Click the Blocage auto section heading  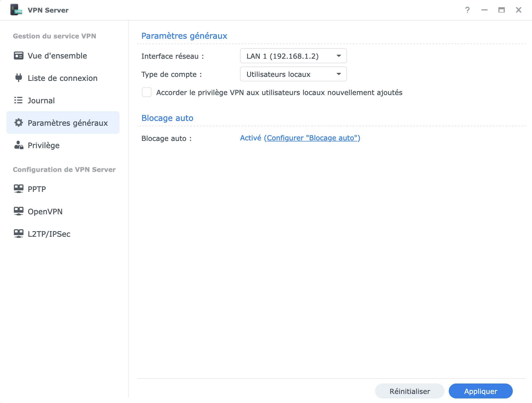click(x=167, y=118)
